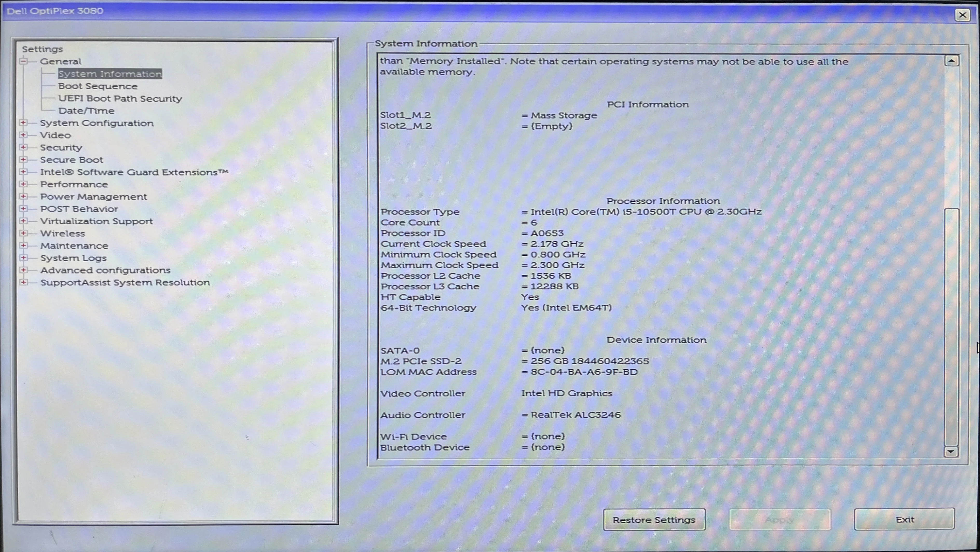The height and width of the screenshot is (552, 980).
Task: Select the Video category label
Action: click(56, 135)
